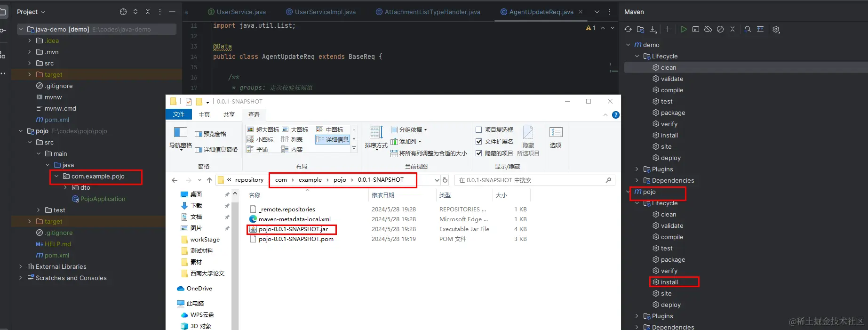868x330 pixels.
Task: Expand all icon in Project panel header
Action: tap(135, 12)
